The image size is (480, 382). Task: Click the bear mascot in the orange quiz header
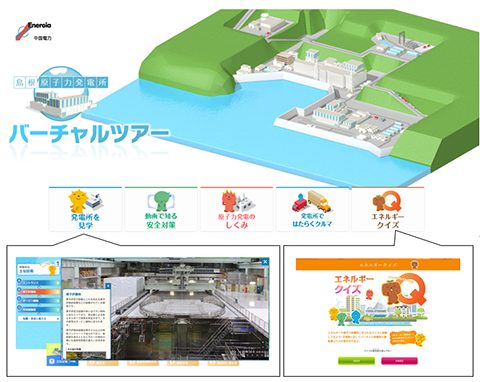point(415,265)
